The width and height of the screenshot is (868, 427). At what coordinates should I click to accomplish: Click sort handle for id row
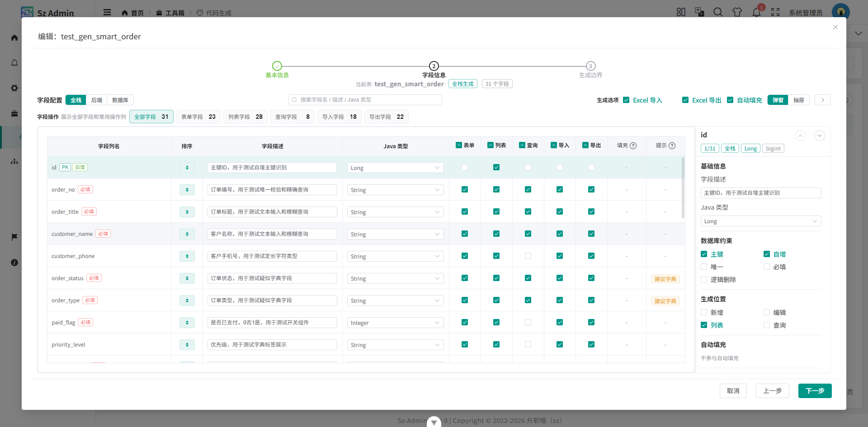tap(187, 168)
